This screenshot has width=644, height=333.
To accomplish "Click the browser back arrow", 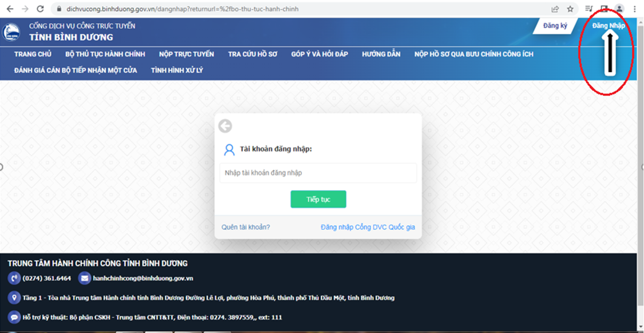I will 10,9.
